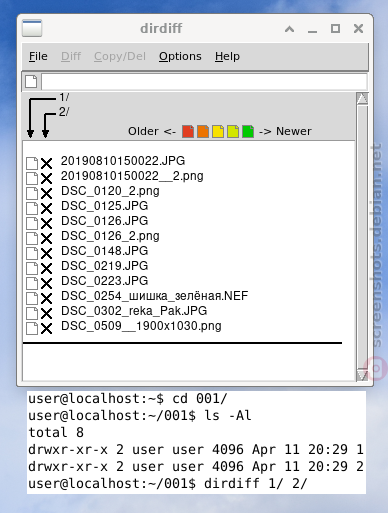Select file name DSC_0120_2.png

(x=110, y=191)
